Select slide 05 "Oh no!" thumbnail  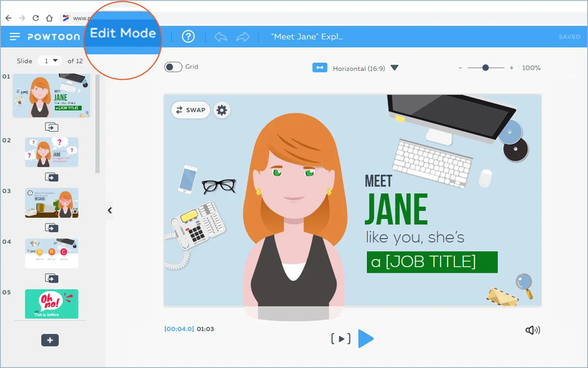pyautogui.click(x=52, y=304)
